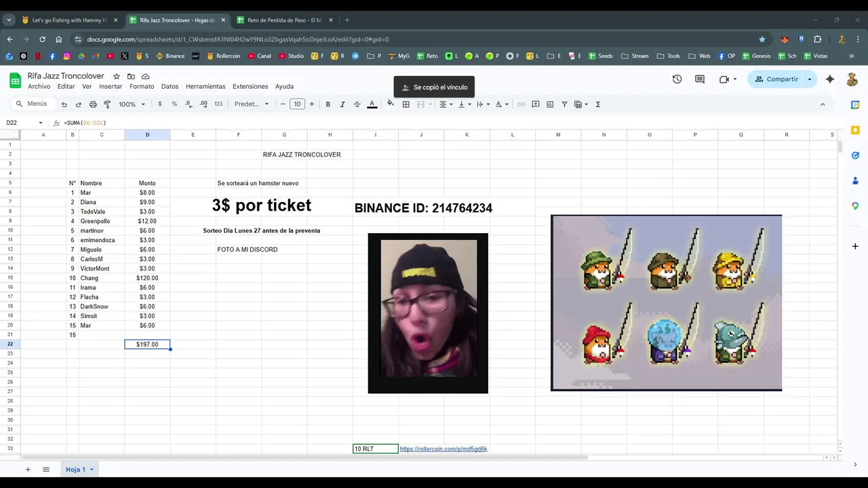Activate the paint format roller icon

pyautogui.click(x=107, y=104)
